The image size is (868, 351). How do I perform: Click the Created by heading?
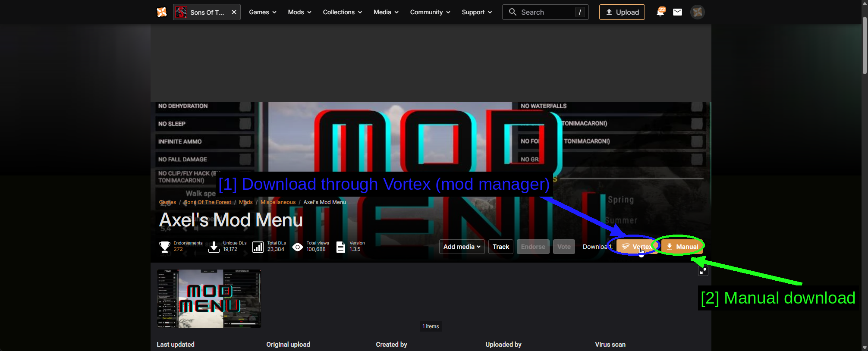(391, 345)
